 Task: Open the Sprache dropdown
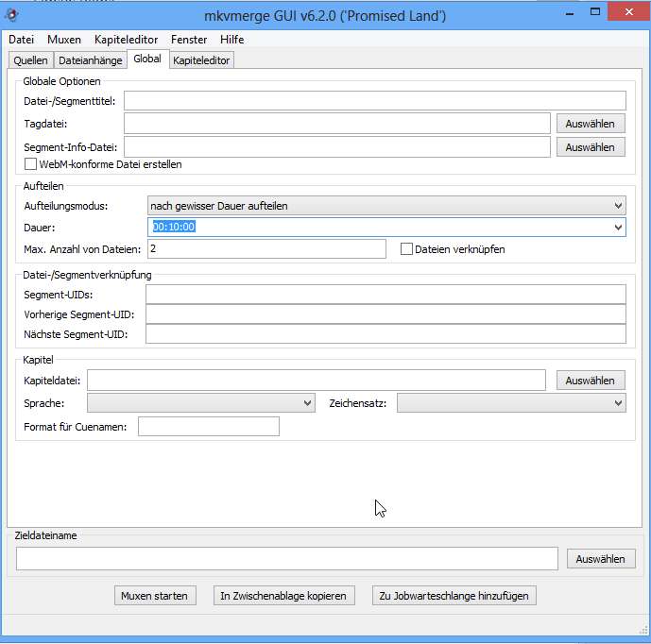201,403
